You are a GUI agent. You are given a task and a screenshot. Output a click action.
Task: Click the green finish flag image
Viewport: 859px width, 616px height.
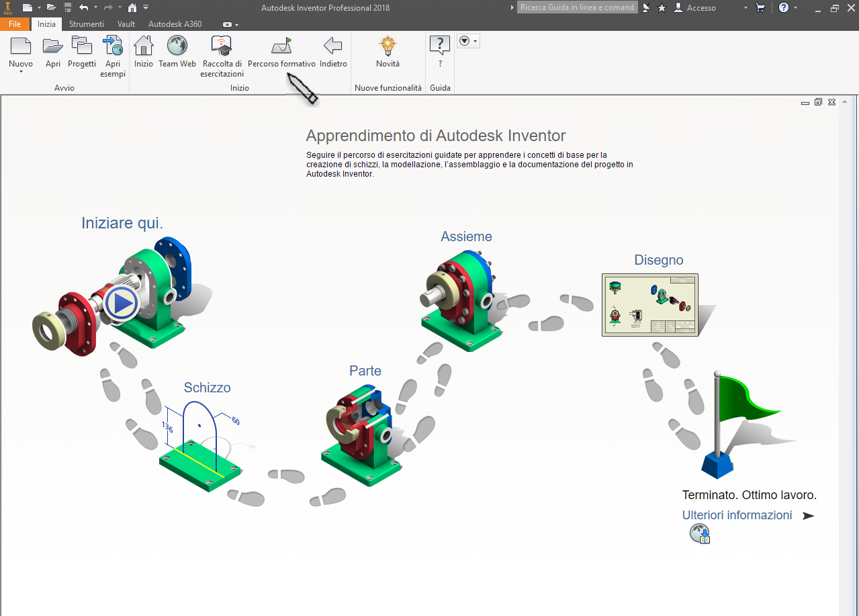[x=741, y=425]
